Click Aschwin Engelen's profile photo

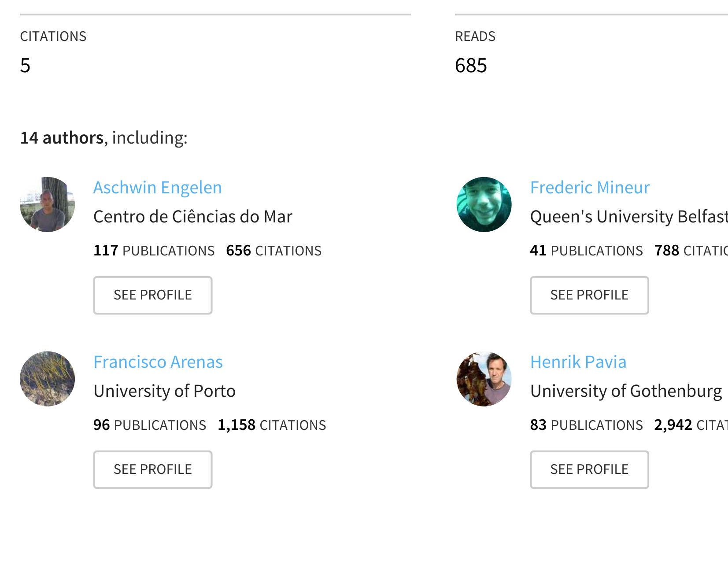(x=47, y=204)
